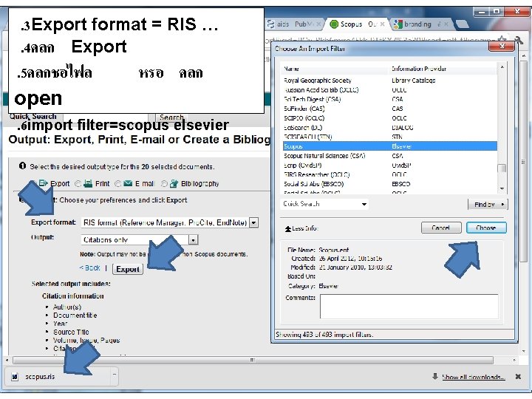
Task: Click the Back link
Action: click(x=90, y=268)
